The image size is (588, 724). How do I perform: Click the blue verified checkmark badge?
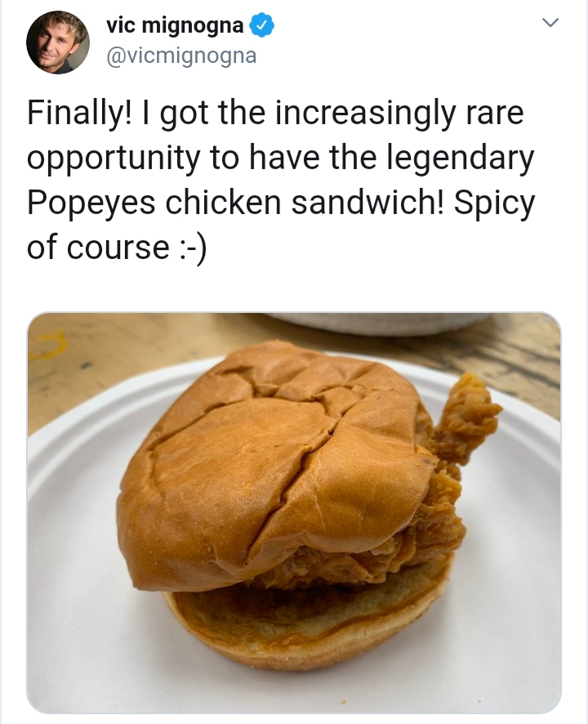[x=262, y=25]
